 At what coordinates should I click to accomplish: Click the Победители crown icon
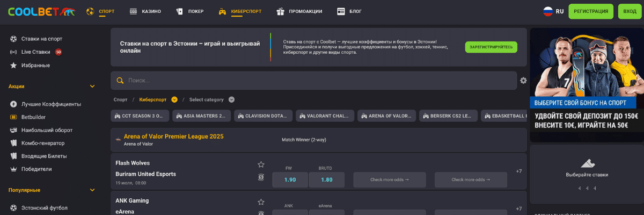[13, 169]
